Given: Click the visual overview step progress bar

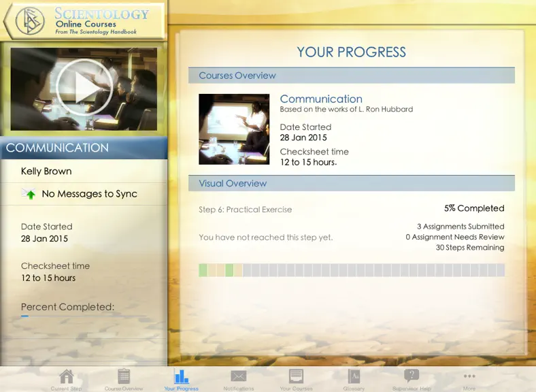Looking at the screenshot, I should [352, 270].
